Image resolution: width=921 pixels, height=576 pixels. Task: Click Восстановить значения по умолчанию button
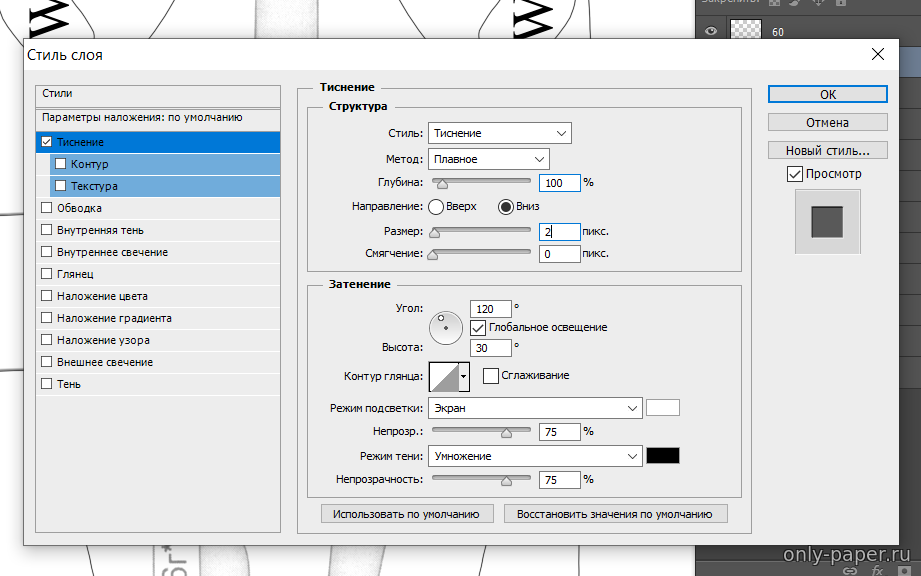[615, 514]
